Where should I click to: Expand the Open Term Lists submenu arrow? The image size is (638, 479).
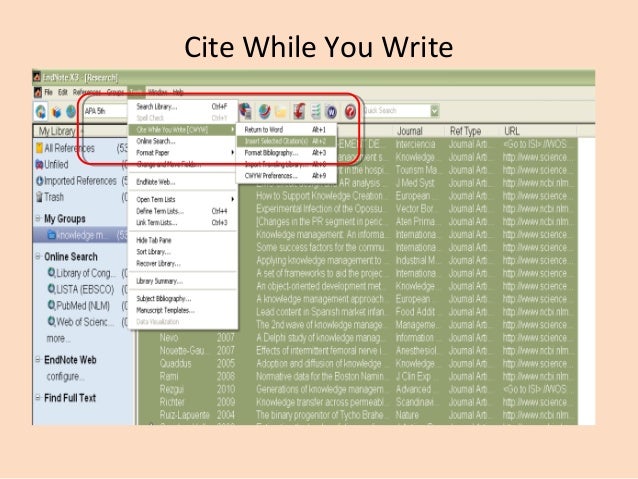[232, 199]
